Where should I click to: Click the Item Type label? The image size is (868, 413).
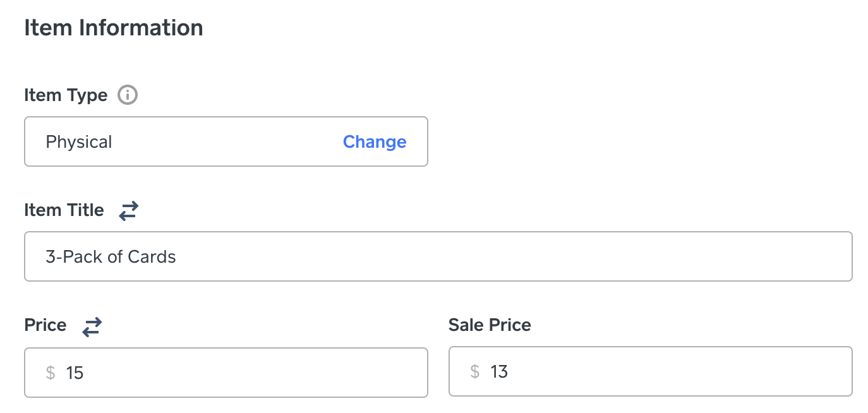(66, 95)
